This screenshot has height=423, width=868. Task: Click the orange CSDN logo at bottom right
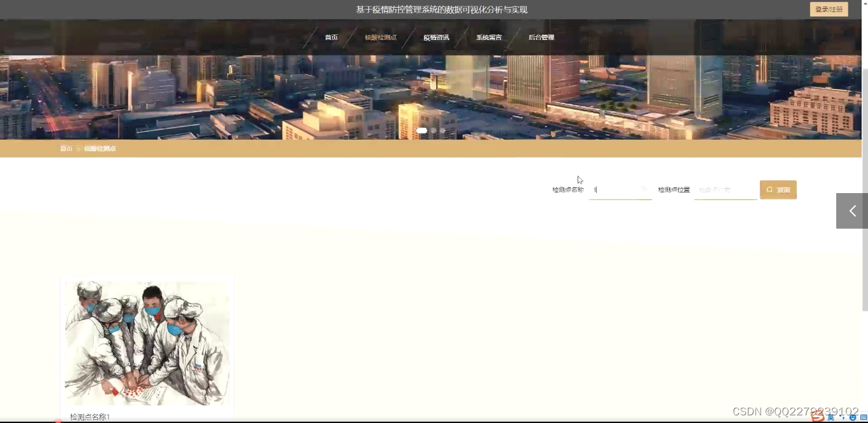[818, 417]
